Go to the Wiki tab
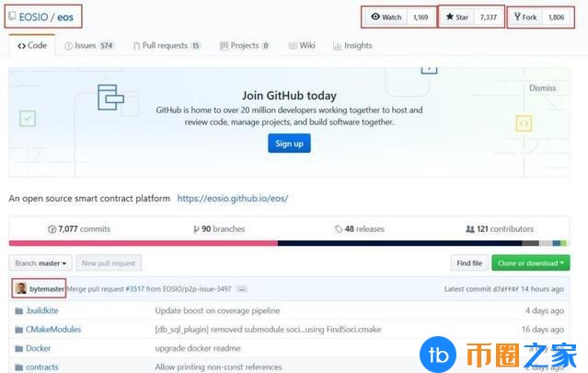 (x=302, y=46)
